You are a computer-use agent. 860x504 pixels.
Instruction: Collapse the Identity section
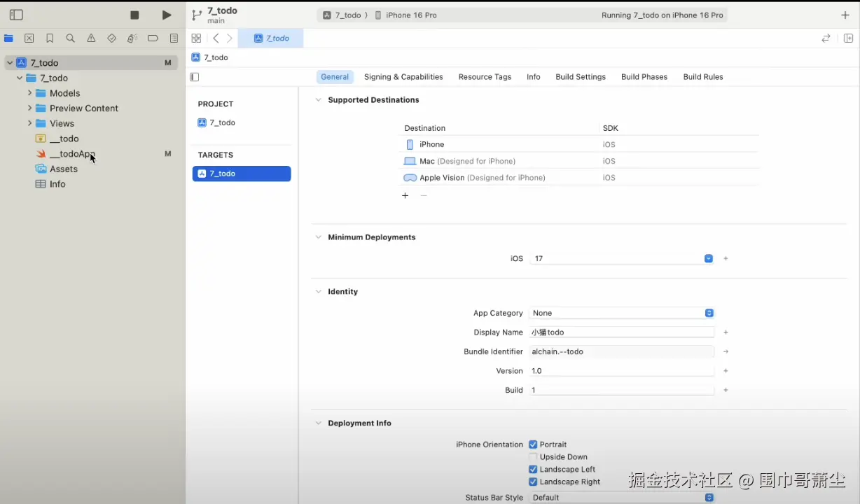pyautogui.click(x=318, y=292)
